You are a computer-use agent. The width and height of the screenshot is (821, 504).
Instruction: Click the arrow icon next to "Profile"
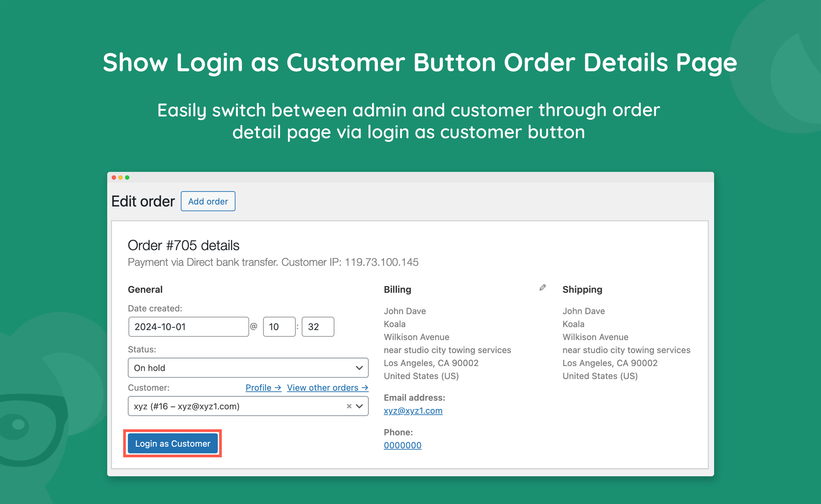[x=278, y=388]
